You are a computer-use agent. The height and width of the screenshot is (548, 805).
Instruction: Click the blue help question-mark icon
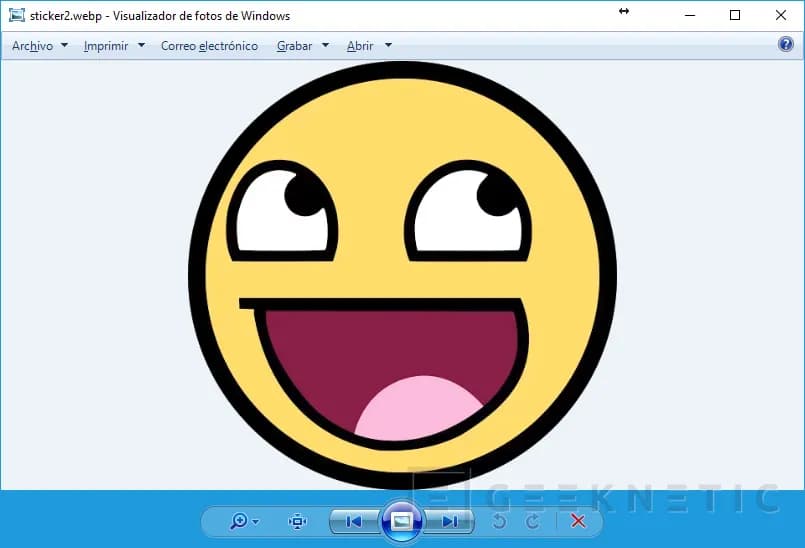click(785, 44)
